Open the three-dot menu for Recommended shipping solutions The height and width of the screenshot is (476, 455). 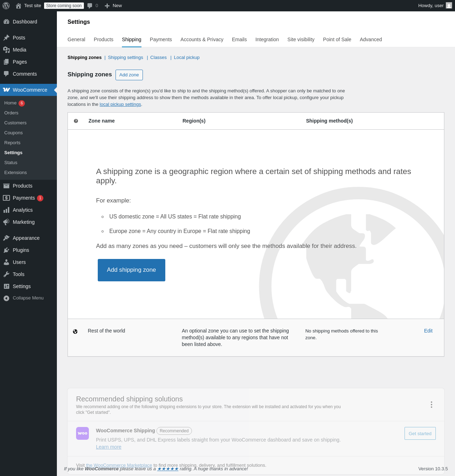tap(432, 405)
